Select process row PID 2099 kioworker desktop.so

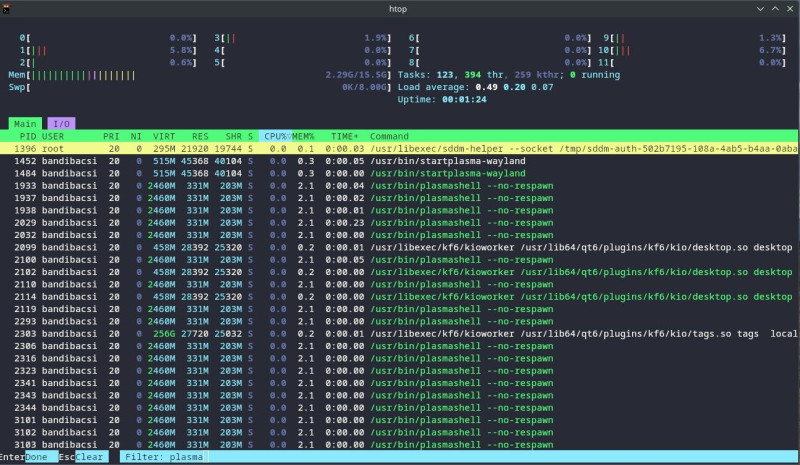400,247
